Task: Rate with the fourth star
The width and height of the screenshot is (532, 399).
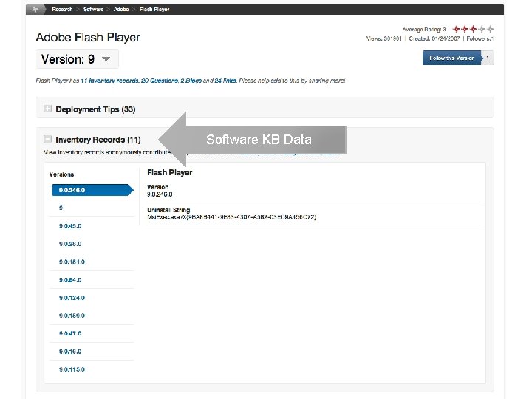Action: click(x=482, y=29)
